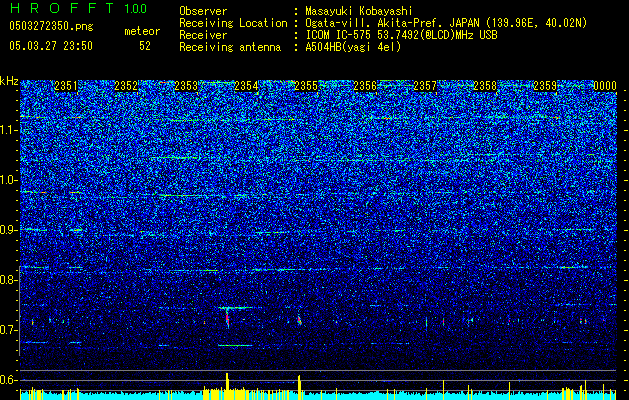629x400 pixels.
Task: Click the 2359 time marker
Action: (x=545, y=86)
